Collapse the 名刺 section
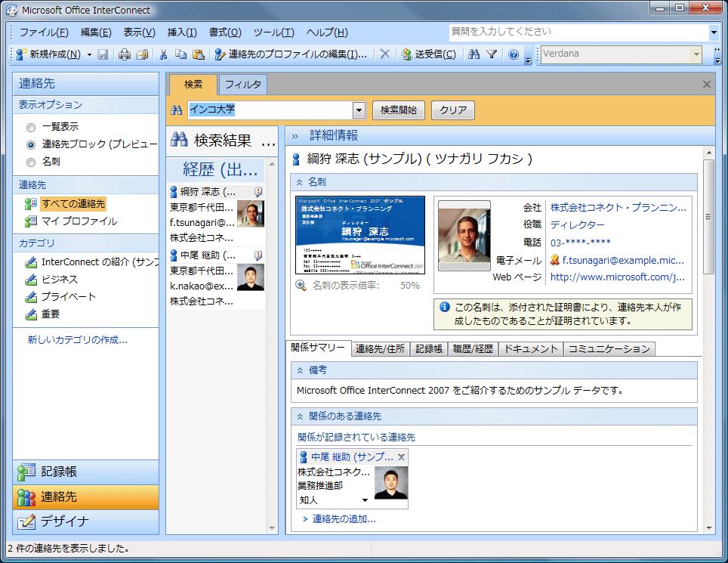Image resolution: width=728 pixels, height=563 pixels. [300, 182]
